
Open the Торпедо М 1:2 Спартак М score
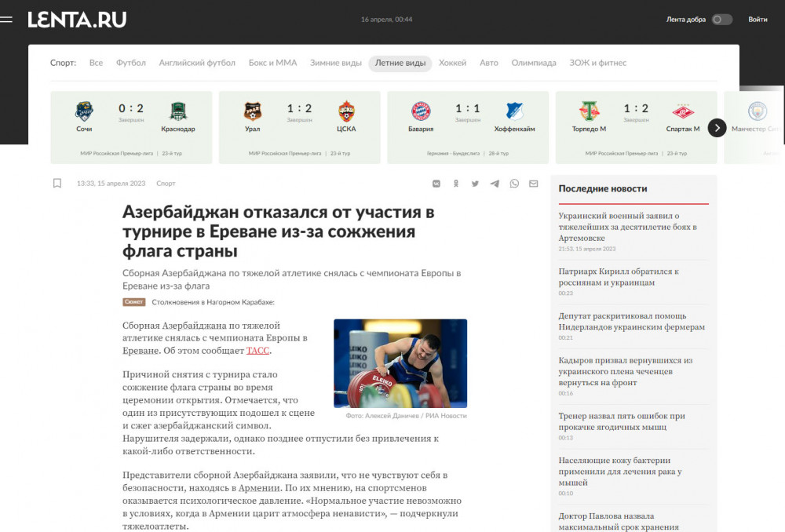[x=636, y=108]
